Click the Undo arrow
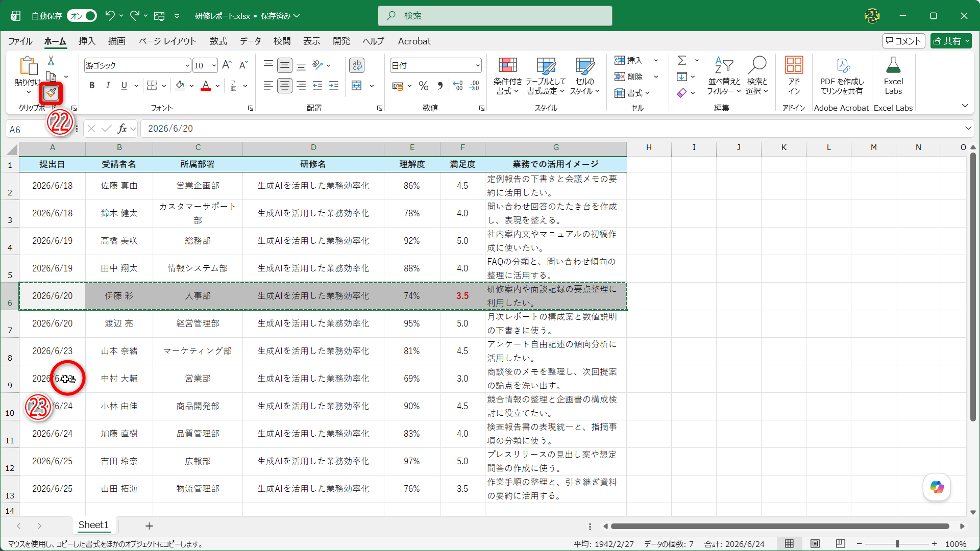The width and height of the screenshot is (980, 551). pyautogui.click(x=109, y=16)
